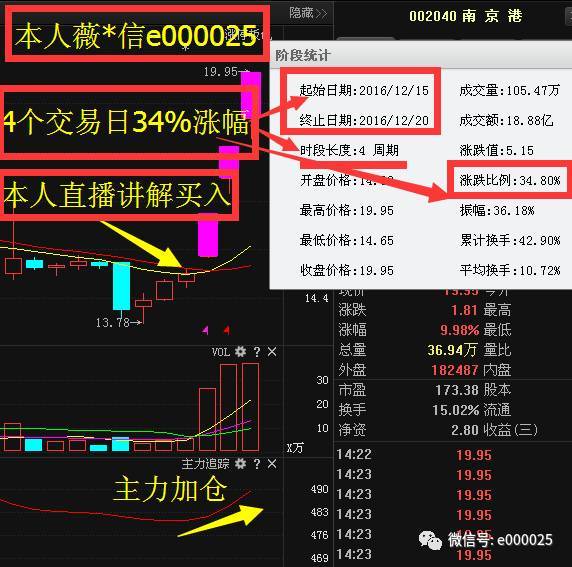This screenshot has width=572, height=567.
Task: Click the 市盈 173.38 quote row
Action: coord(408,390)
